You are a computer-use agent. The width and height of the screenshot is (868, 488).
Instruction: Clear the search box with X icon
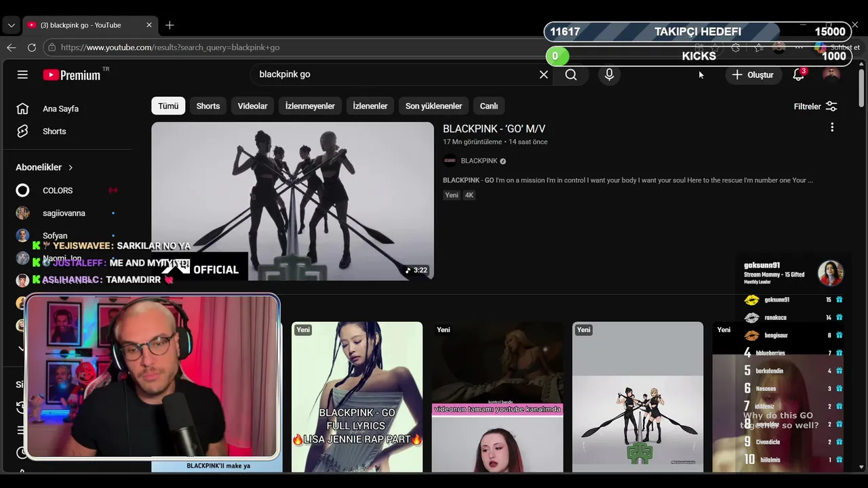click(x=543, y=75)
